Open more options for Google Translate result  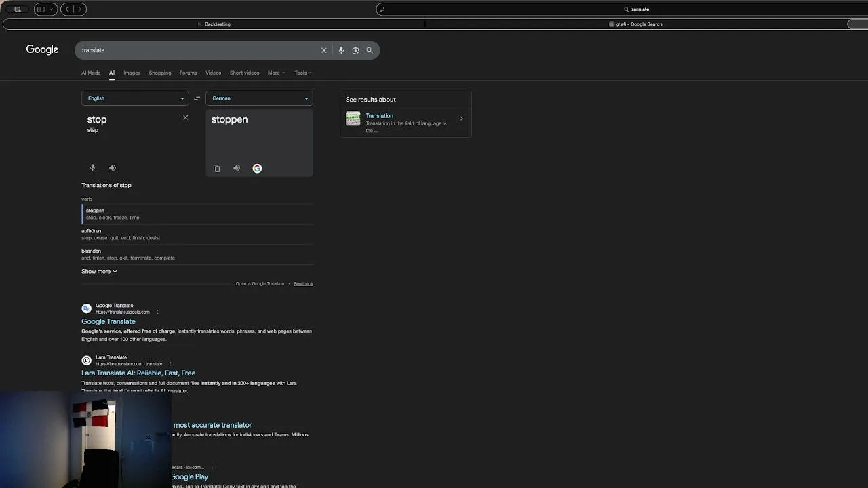click(x=157, y=312)
